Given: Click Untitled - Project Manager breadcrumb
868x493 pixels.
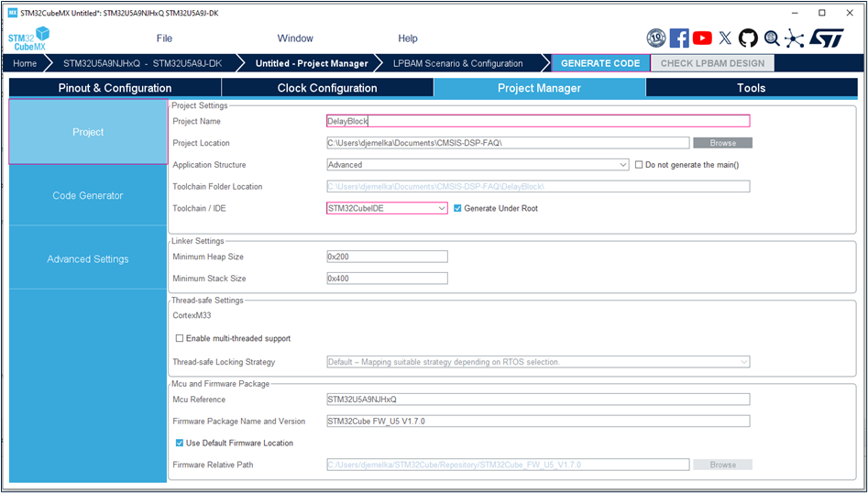Looking at the screenshot, I should (312, 63).
